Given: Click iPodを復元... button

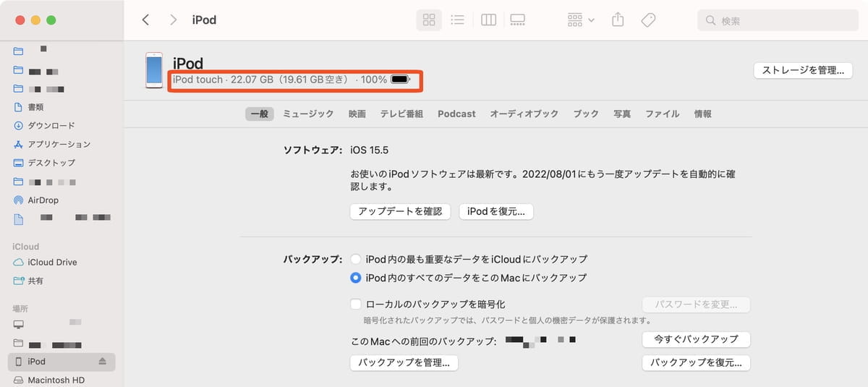Looking at the screenshot, I should tap(496, 211).
